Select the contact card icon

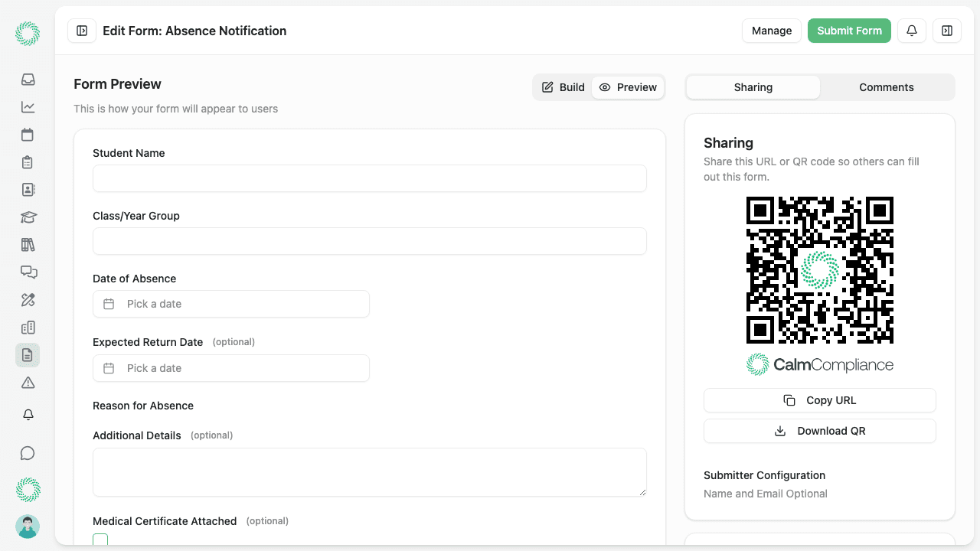coord(27,189)
